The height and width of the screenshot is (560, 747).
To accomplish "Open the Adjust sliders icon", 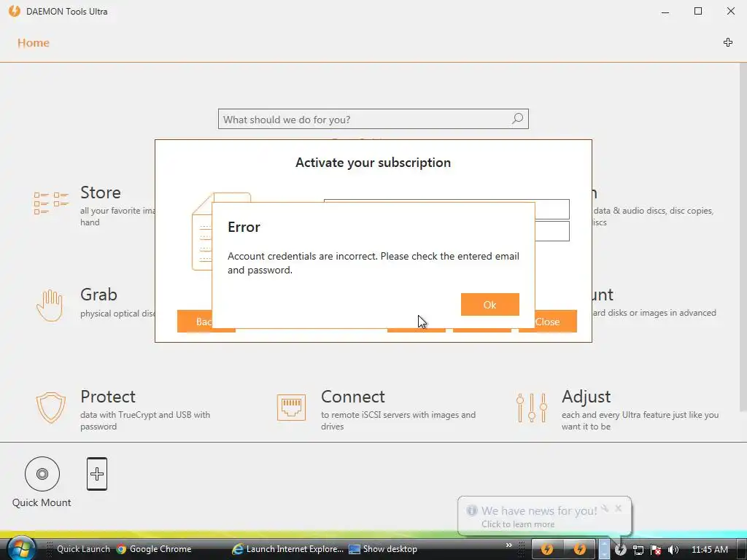I will (532, 408).
